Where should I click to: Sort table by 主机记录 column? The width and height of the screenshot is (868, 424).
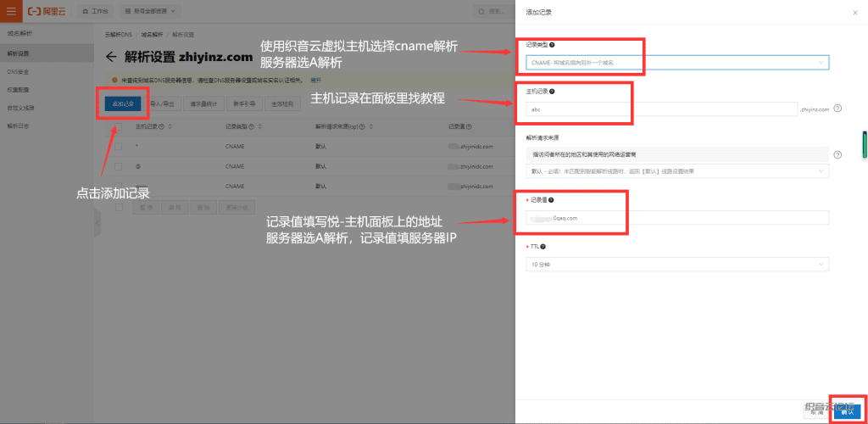[x=170, y=126]
